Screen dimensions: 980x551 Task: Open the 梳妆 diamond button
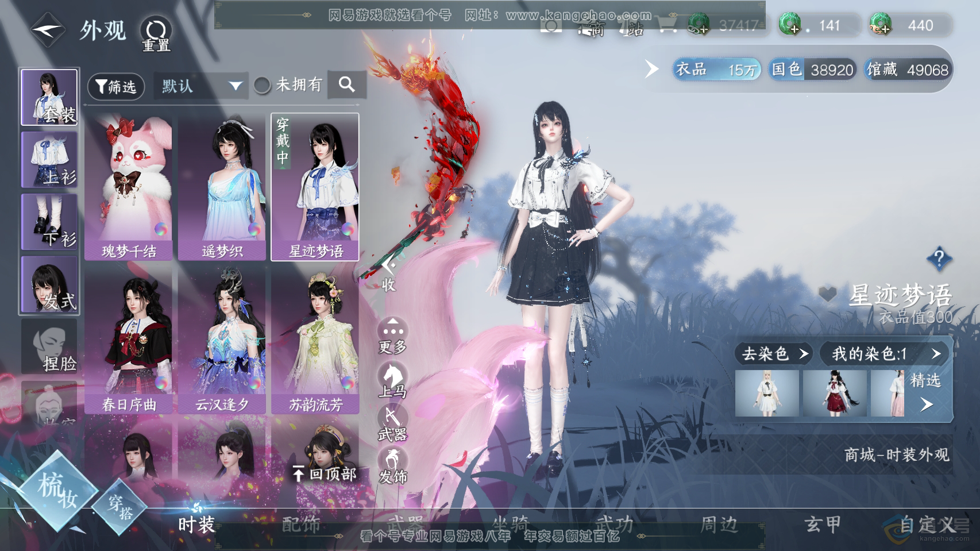tap(57, 491)
